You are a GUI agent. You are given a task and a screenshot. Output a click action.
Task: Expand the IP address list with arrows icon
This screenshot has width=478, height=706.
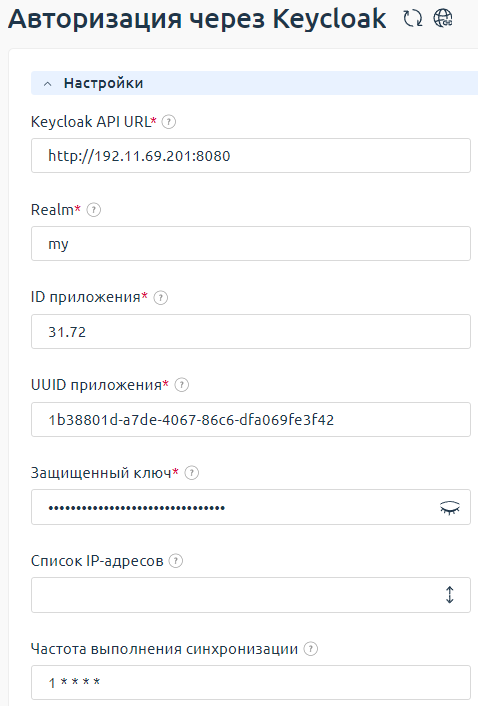pos(450,595)
